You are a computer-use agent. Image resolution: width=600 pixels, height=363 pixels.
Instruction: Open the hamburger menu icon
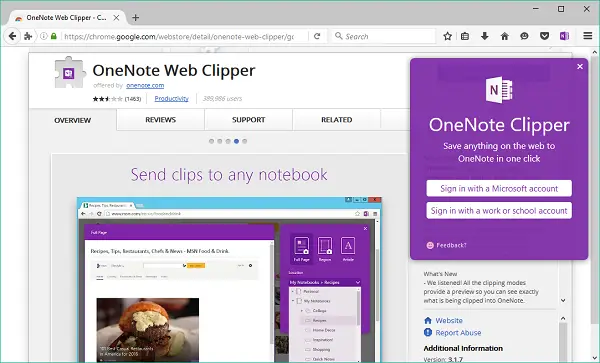(588, 36)
